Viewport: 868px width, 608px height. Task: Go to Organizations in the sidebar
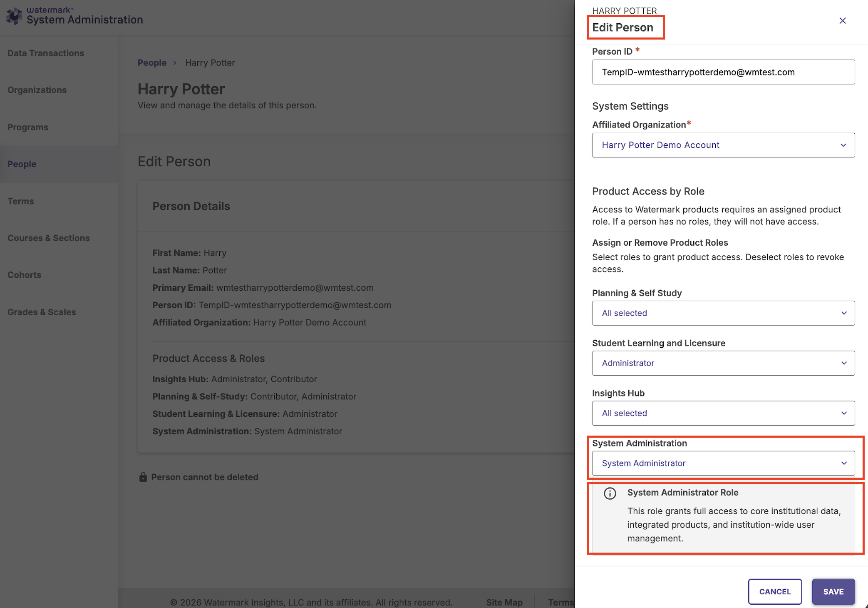point(37,90)
